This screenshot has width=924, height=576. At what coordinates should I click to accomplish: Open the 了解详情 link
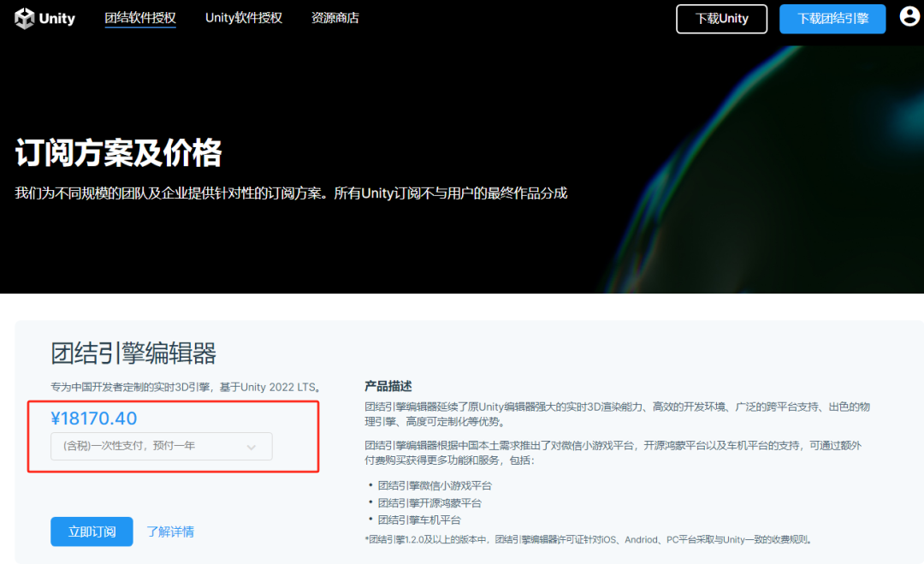tap(170, 531)
